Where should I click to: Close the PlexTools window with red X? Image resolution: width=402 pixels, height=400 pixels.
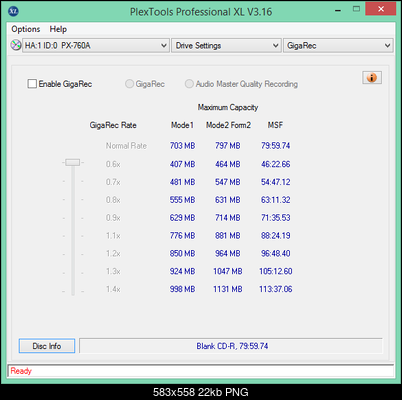pos(381,9)
